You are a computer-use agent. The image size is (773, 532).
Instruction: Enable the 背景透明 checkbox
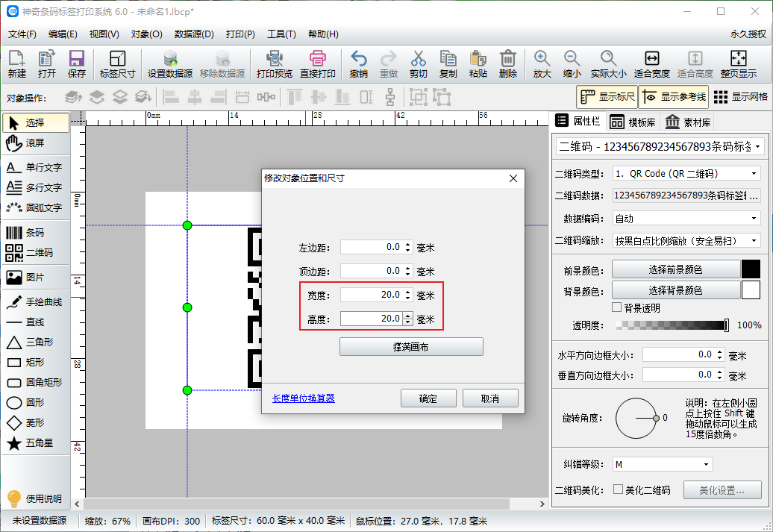click(616, 307)
